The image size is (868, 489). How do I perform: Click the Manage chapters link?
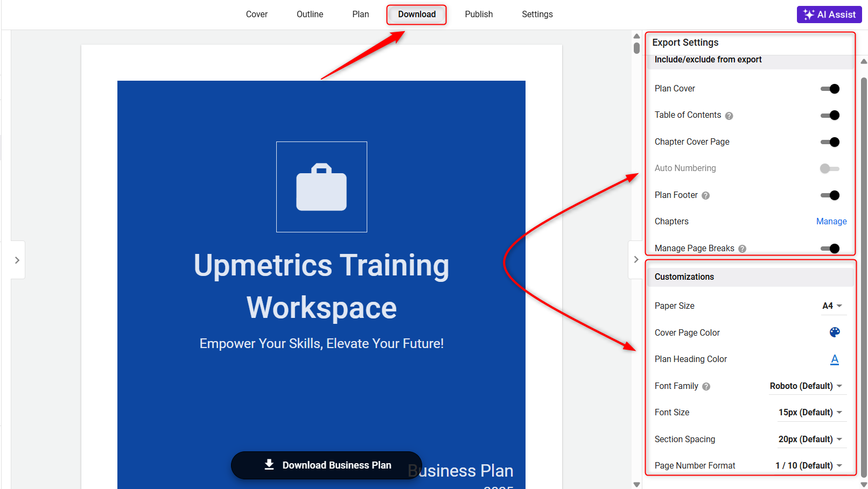pyautogui.click(x=831, y=222)
